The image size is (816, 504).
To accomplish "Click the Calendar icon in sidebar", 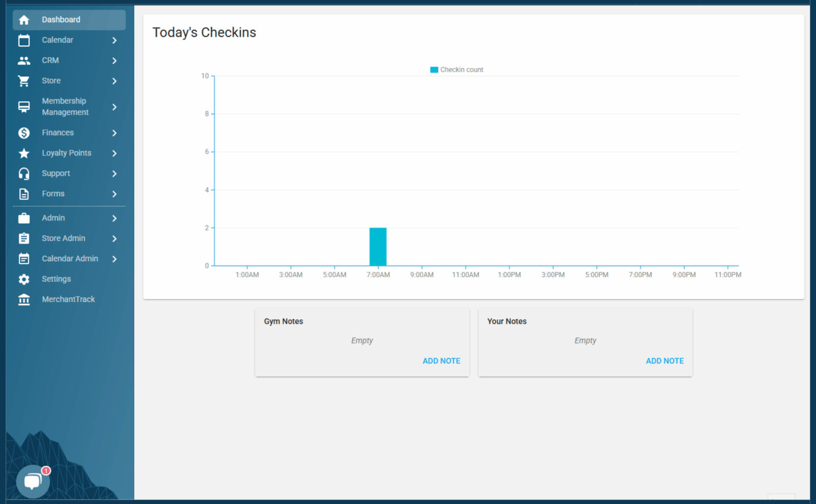I will click(x=24, y=40).
